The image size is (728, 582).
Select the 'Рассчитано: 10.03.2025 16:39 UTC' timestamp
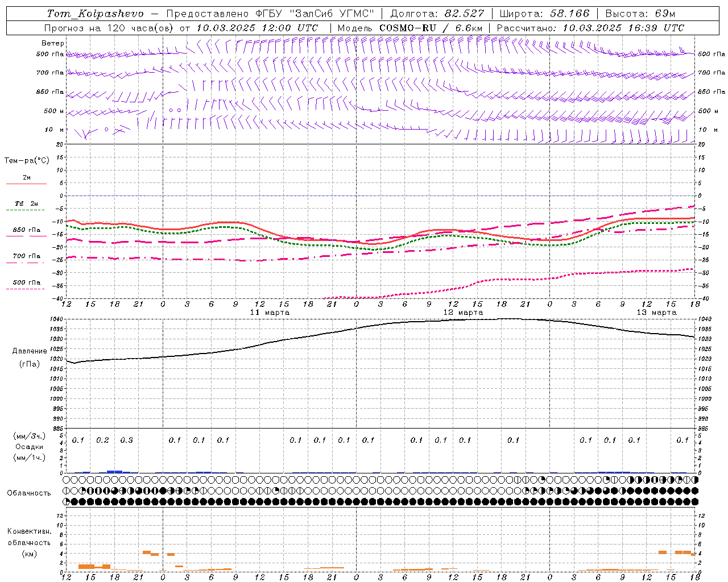pyautogui.click(x=590, y=28)
